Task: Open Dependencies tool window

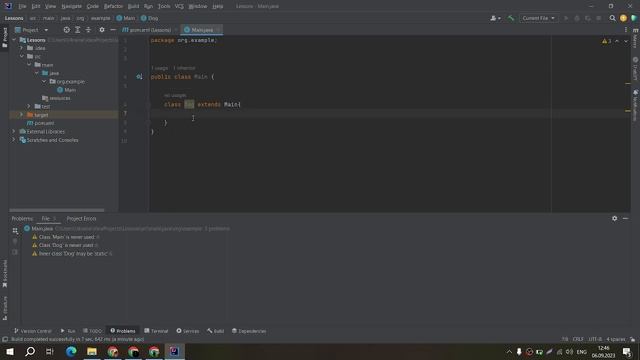Action: pyautogui.click(x=249, y=331)
